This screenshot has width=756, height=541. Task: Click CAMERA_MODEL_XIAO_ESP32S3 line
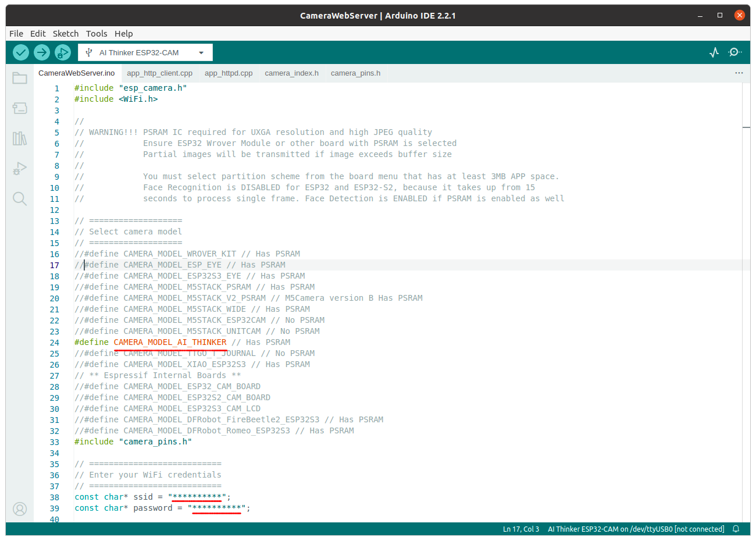pyautogui.click(x=192, y=364)
